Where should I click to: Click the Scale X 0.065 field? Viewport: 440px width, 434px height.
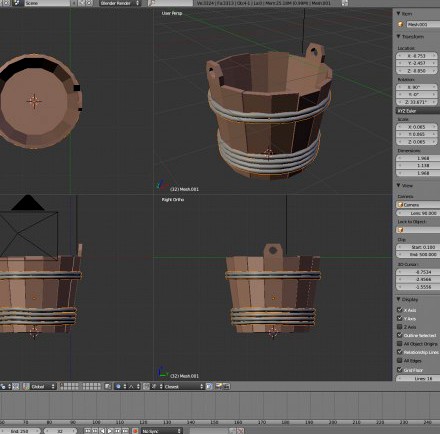point(417,127)
